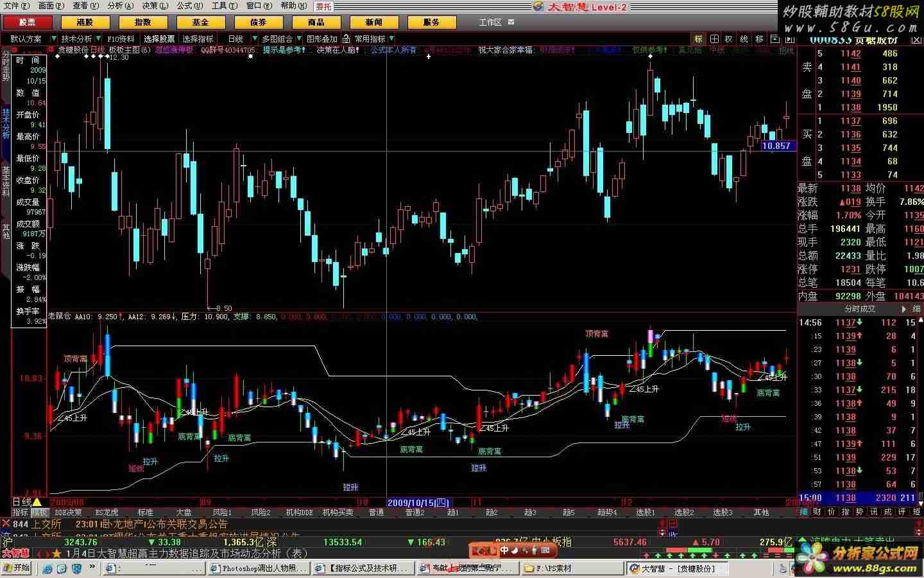This screenshot has width=924, height=578.
Task: Click the 债券 button
Action: 259,22
